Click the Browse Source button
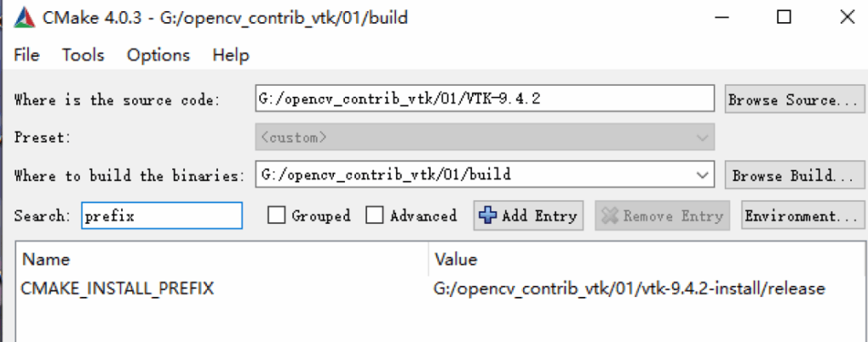Screen dimensions: 868x342 795,100
